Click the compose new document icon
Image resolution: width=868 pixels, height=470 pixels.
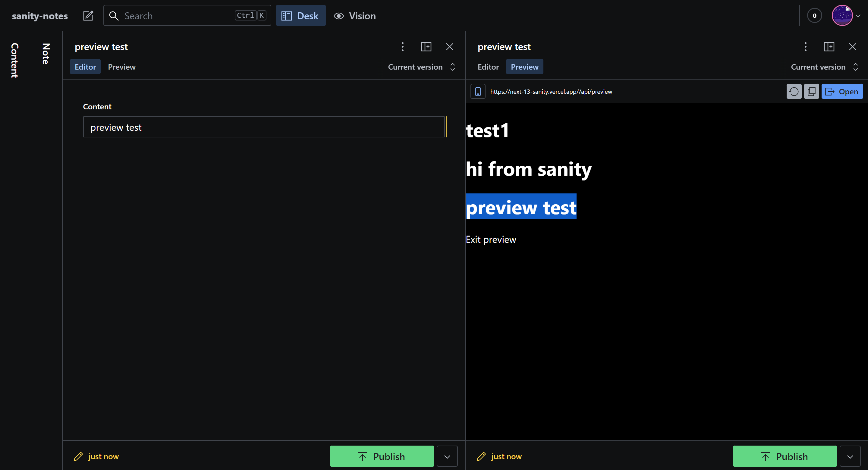88,16
